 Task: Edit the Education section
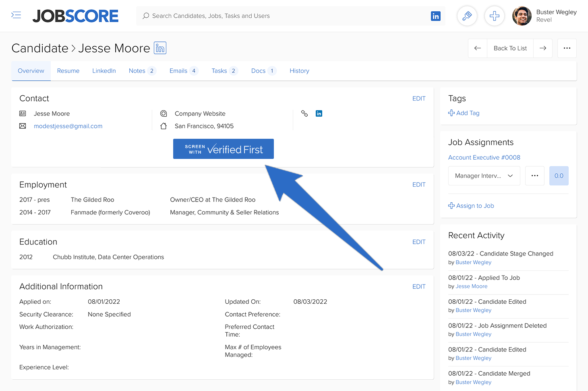pos(419,242)
